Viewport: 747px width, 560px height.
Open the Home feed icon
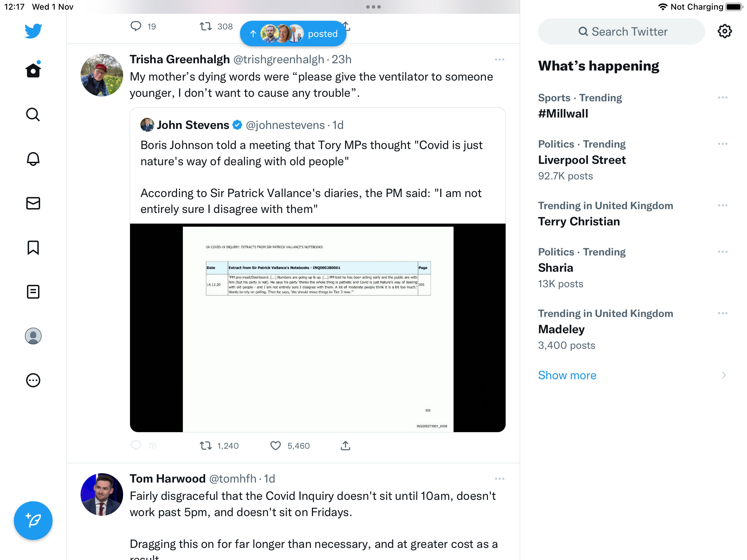click(33, 70)
